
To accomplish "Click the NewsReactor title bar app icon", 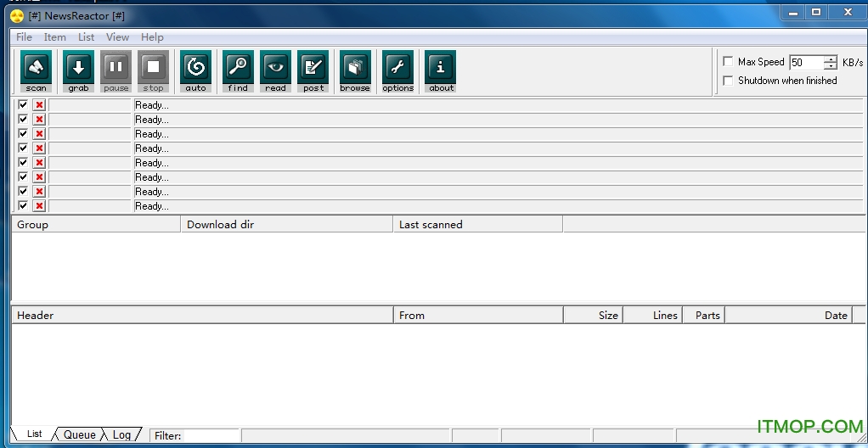I will point(18,16).
